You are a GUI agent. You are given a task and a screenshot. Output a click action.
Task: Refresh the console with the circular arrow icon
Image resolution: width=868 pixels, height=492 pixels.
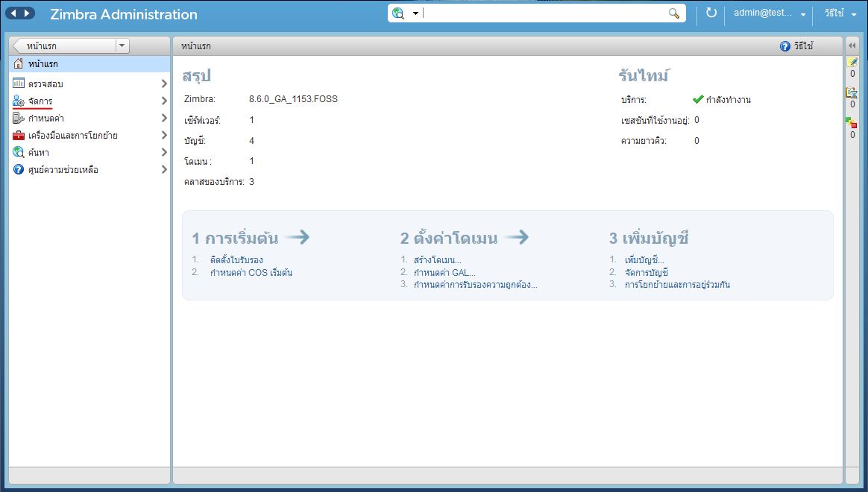point(711,13)
